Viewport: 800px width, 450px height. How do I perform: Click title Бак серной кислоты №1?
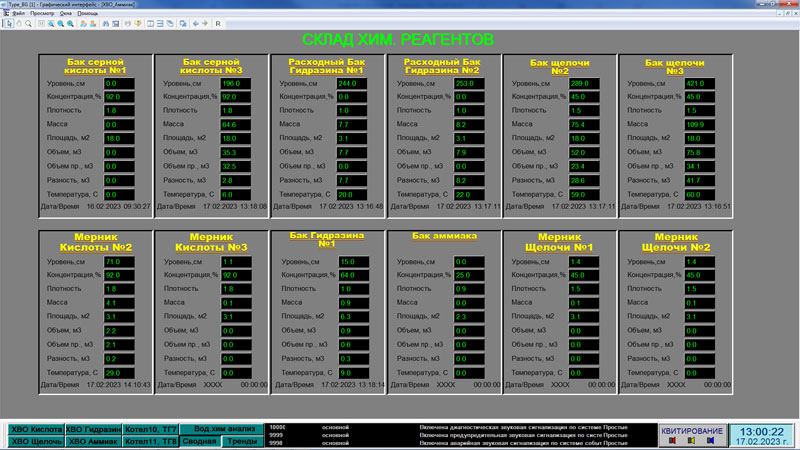tap(95, 66)
